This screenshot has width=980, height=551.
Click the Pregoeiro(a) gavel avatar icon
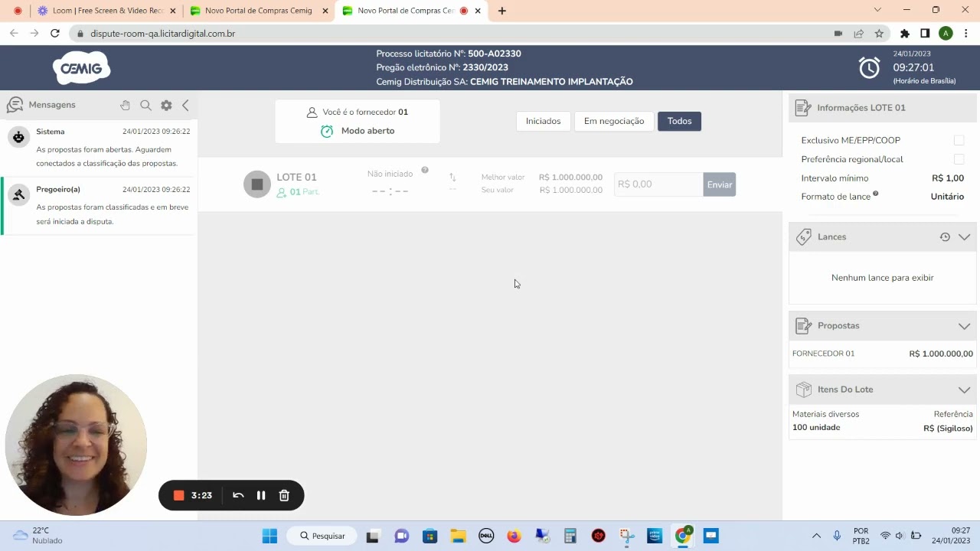point(18,194)
